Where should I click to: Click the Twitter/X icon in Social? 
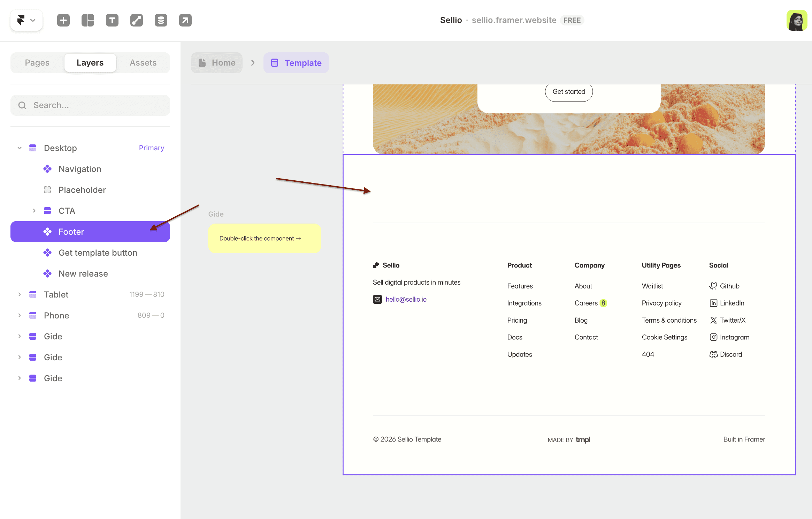(x=713, y=320)
